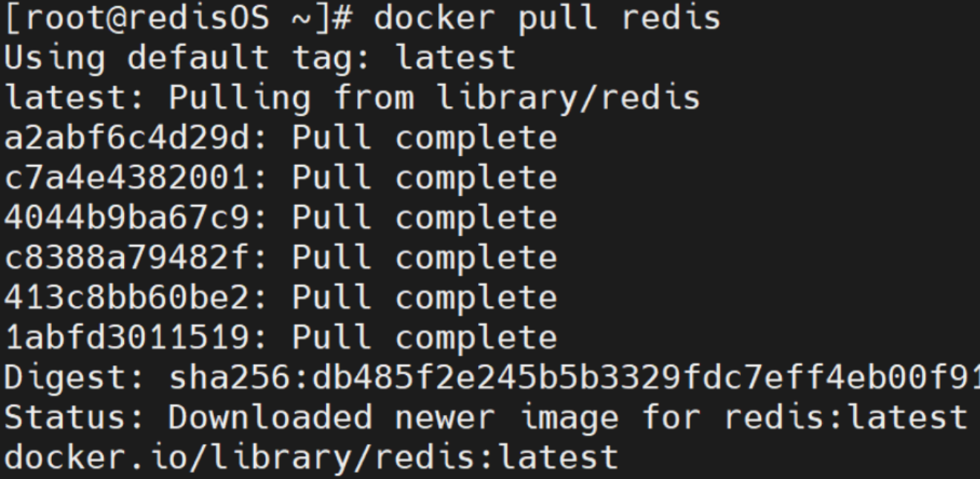Click the 'docker pull redis' command text
This screenshot has width=980, height=479.
click(x=546, y=19)
